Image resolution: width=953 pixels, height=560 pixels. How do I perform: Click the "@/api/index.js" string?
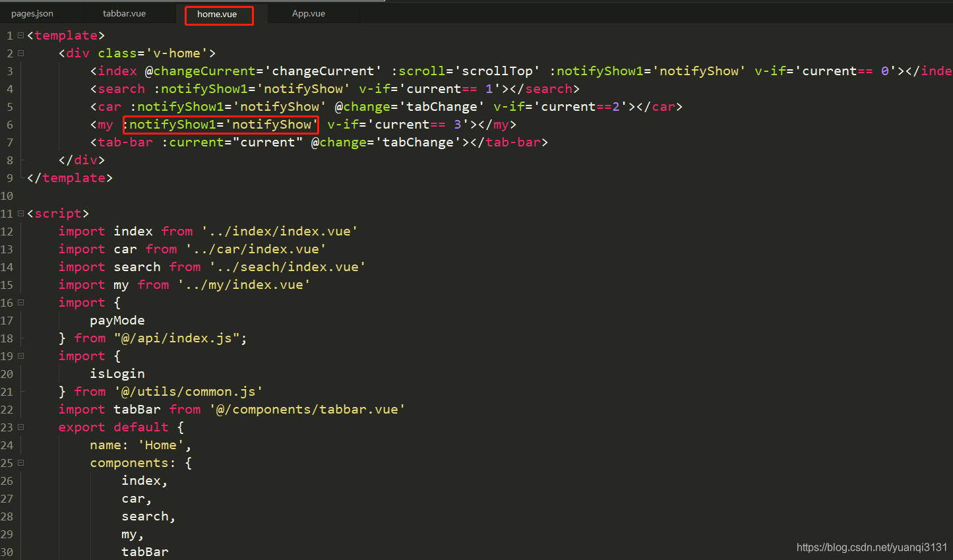177,338
